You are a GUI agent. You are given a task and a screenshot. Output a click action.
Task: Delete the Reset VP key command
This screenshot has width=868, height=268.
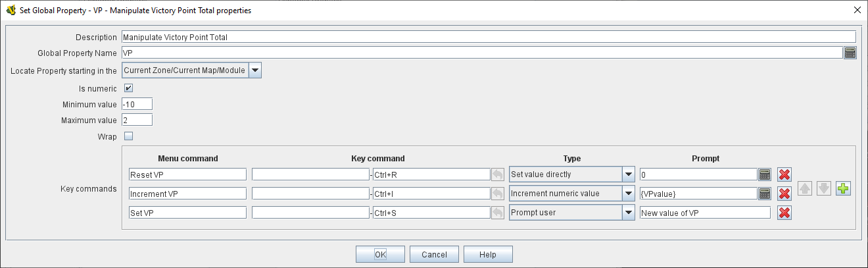(x=784, y=174)
